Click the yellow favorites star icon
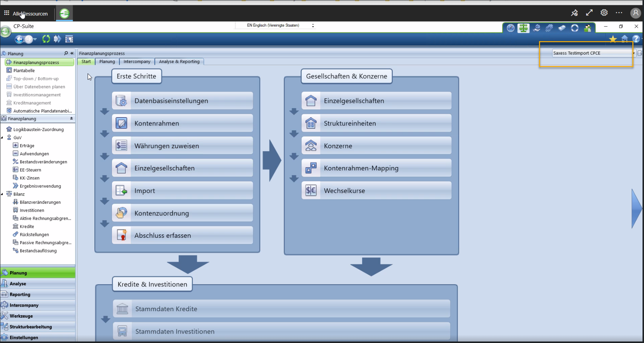 coord(613,39)
